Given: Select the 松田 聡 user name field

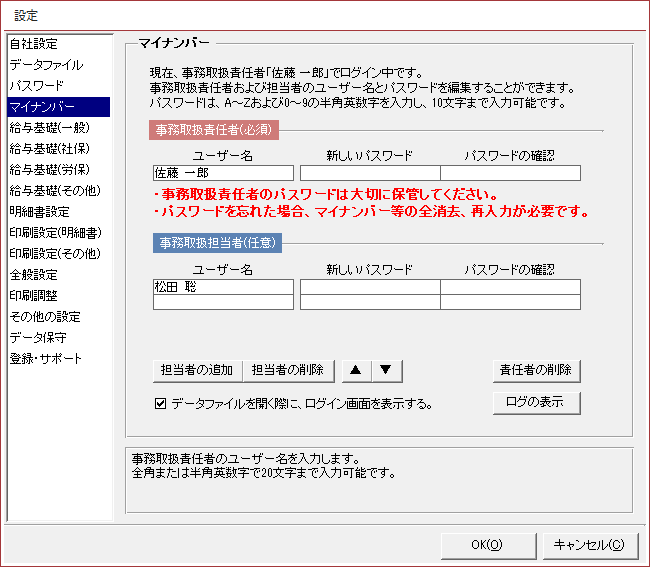Looking at the screenshot, I should (x=223, y=287).
